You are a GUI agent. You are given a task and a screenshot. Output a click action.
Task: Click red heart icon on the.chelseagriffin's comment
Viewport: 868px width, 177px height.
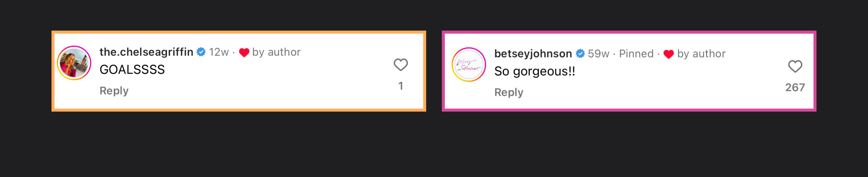point(244,52)
